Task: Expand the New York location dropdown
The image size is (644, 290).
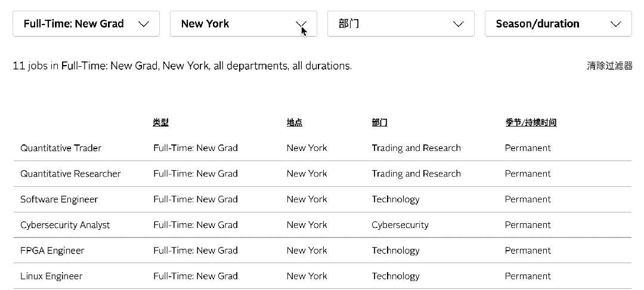Action: tap(243, 24)
